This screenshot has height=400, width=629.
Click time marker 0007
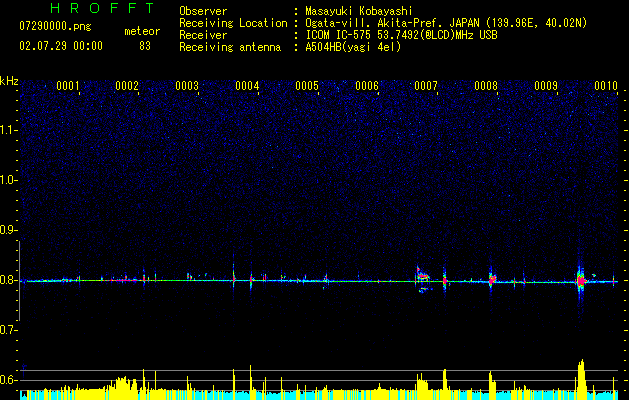426,86
